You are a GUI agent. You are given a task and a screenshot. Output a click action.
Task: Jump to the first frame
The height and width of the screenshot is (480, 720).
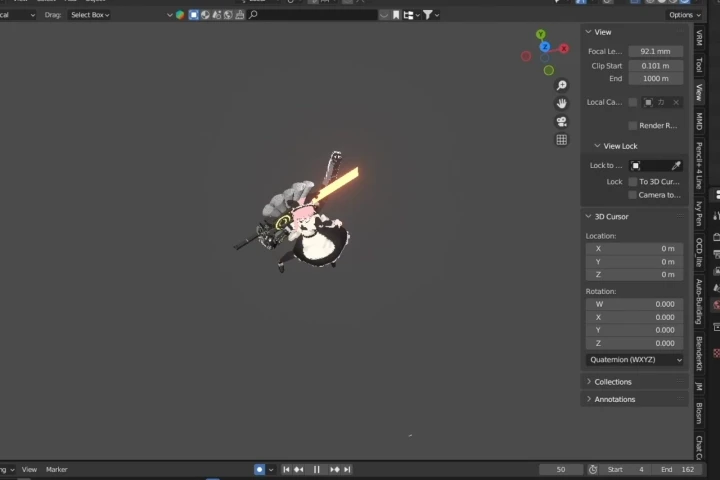(x=286, y=469)
